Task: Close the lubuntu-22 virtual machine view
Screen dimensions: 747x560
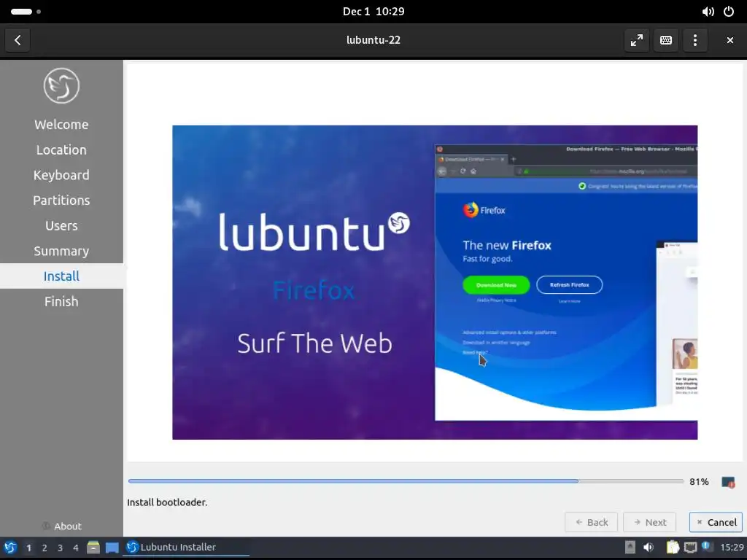Action: tap(729, 40)
